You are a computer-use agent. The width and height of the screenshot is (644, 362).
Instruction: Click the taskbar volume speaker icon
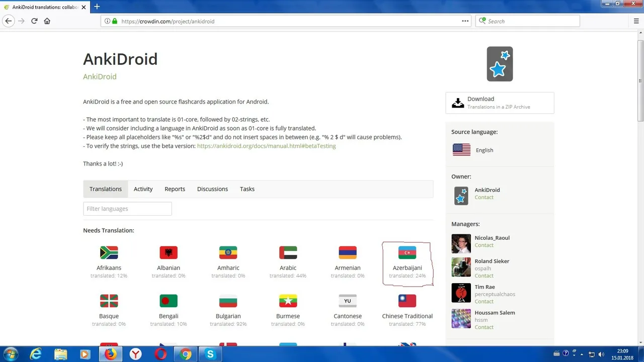click(x=601, y=354)
